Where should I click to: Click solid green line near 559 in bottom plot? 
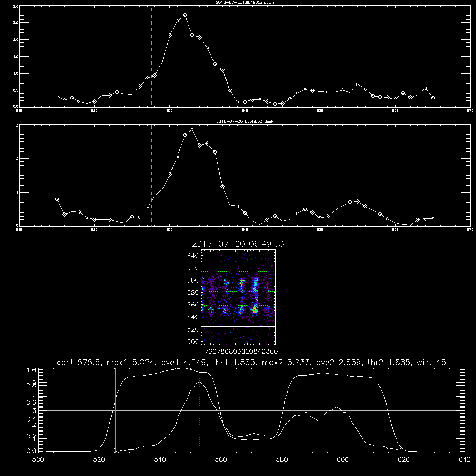[x=218, y=410]
